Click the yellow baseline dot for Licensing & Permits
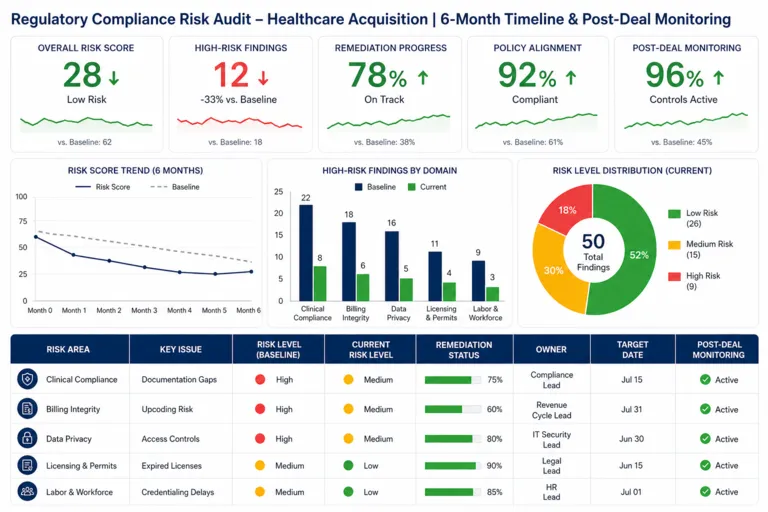Image resolution: width=768 pixels, height=512 pixels. pyautogui.click(x=260, y=465)
